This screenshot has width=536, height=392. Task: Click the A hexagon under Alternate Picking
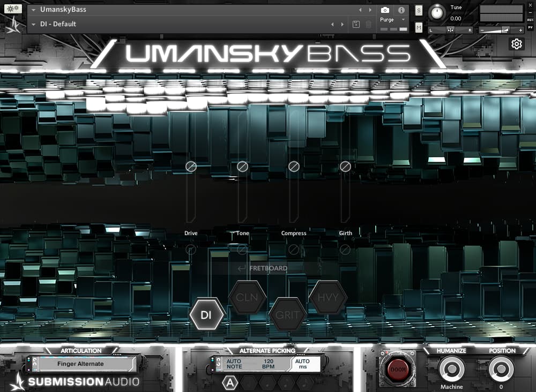click(x=230, y=382)
